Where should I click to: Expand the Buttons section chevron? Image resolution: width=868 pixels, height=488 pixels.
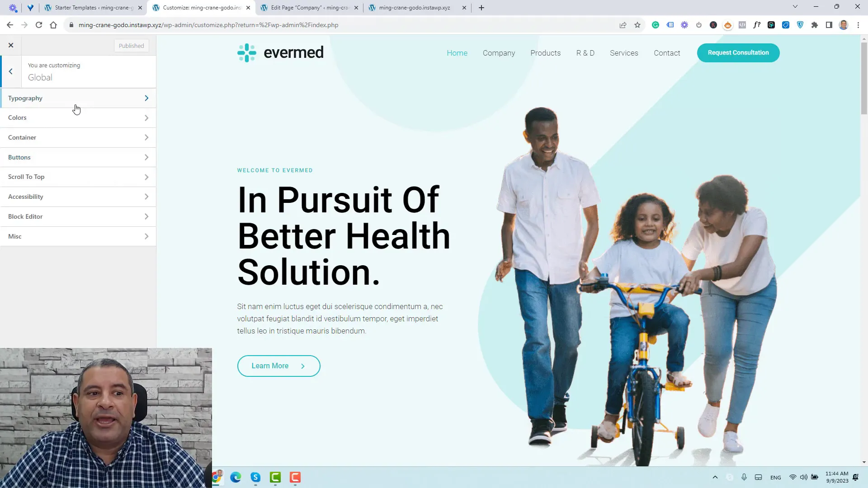(x=146, y=157)
